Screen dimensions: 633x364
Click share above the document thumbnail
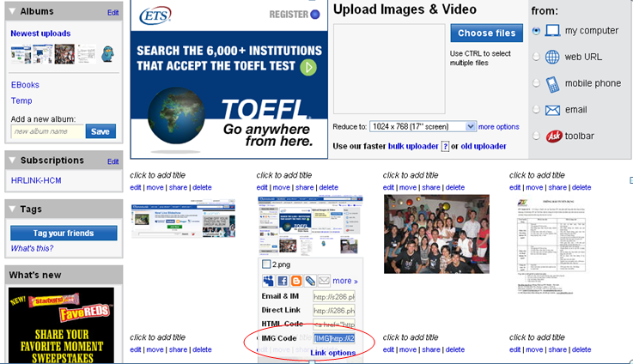click(x=557, y=187)
